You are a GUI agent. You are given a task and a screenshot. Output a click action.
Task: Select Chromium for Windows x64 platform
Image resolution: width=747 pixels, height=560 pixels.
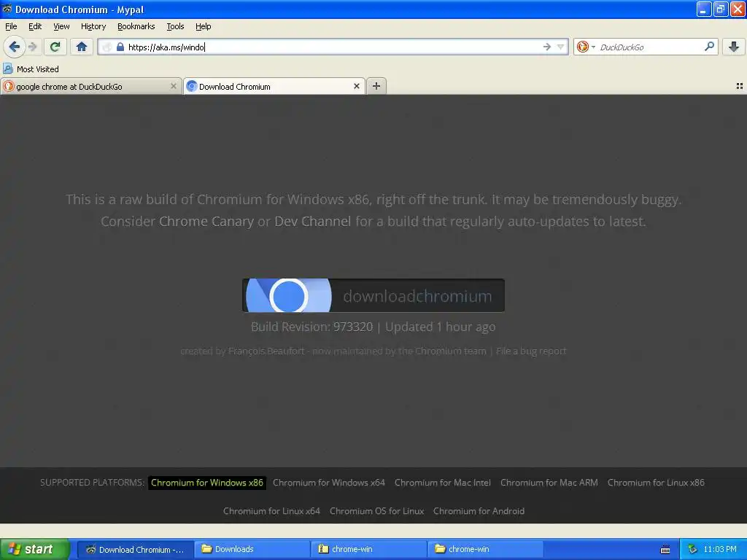(329, 483)
